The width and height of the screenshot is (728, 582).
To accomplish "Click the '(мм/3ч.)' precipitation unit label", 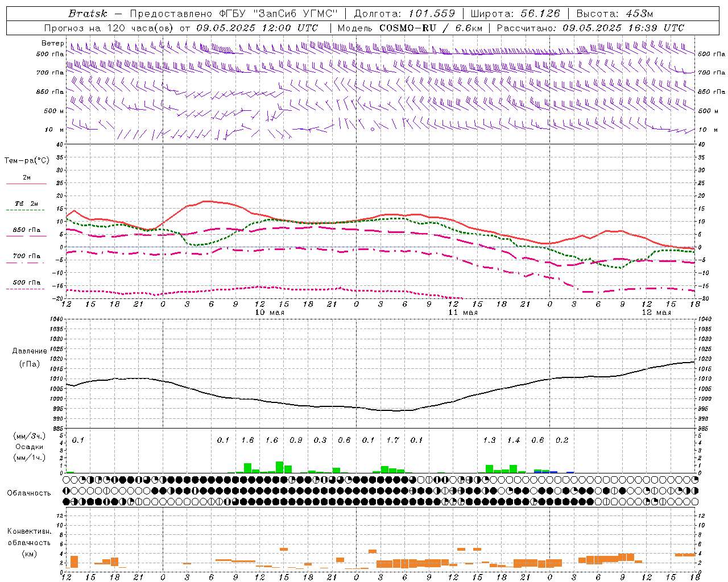I will point(30,436).
